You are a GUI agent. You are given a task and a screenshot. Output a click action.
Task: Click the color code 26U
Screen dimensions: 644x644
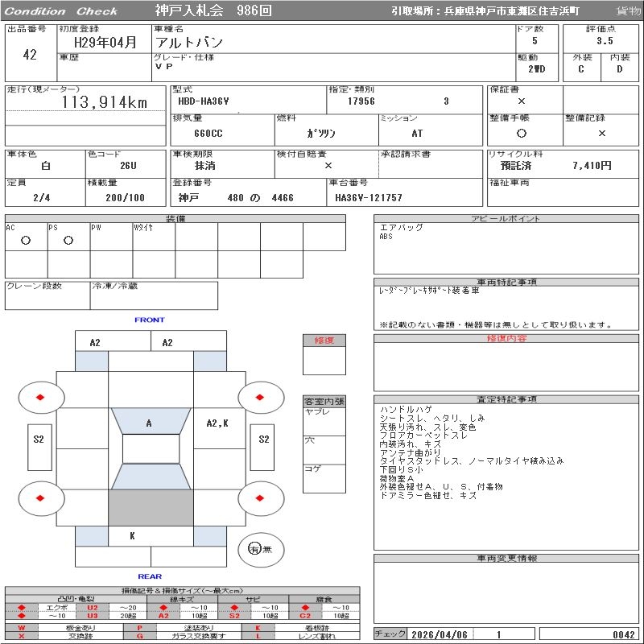click(128, 166)
